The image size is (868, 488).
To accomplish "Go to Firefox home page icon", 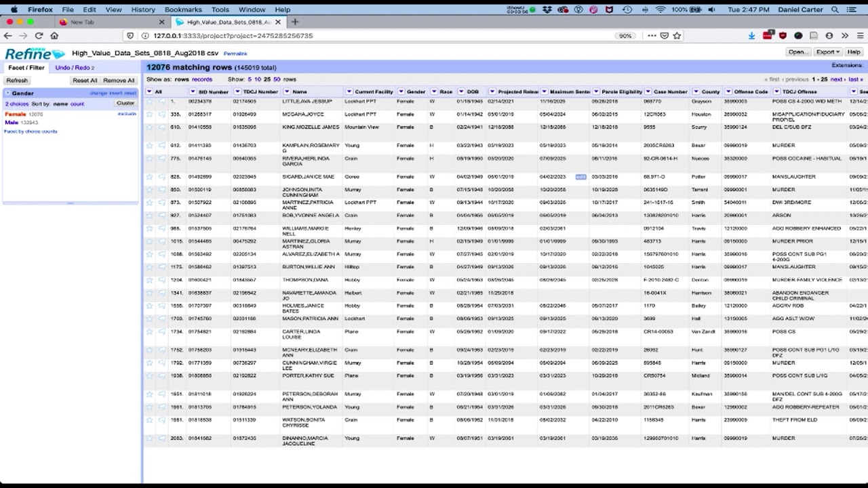I will click(x=54, y=35).
